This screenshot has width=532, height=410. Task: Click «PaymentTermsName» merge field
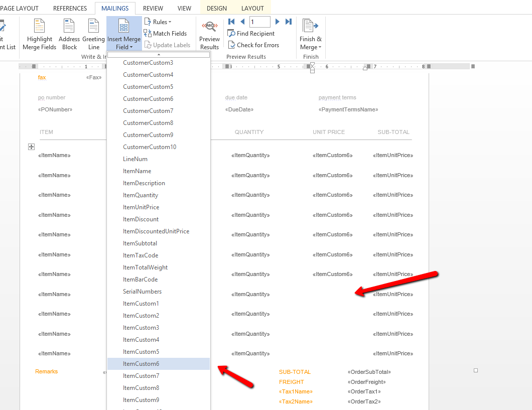point(348,109)
